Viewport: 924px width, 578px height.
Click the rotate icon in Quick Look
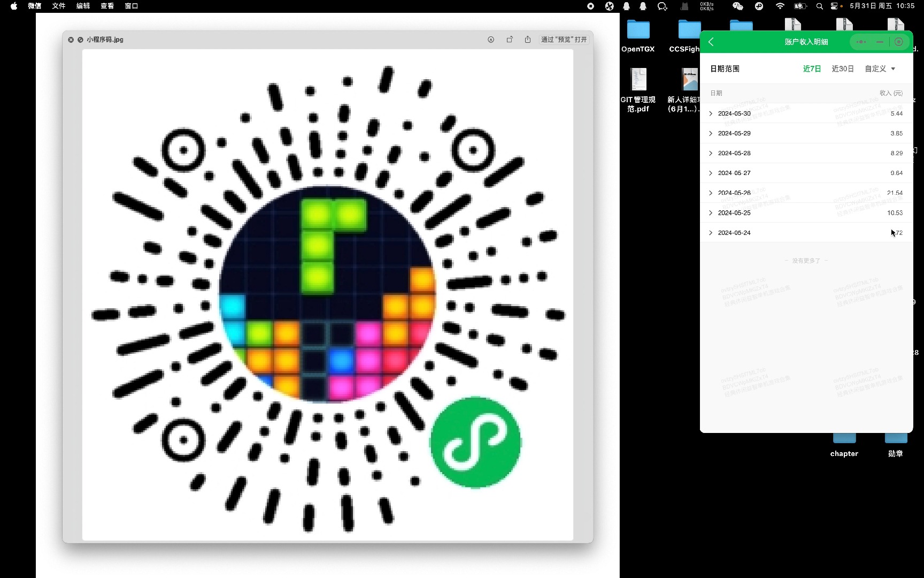pos(510,40)
